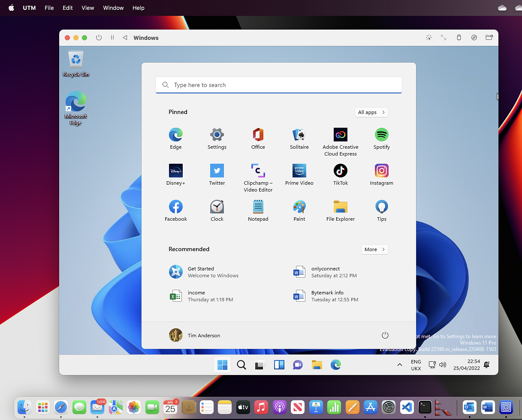Open Notepad from pinned apps

(x=258, y=207)
